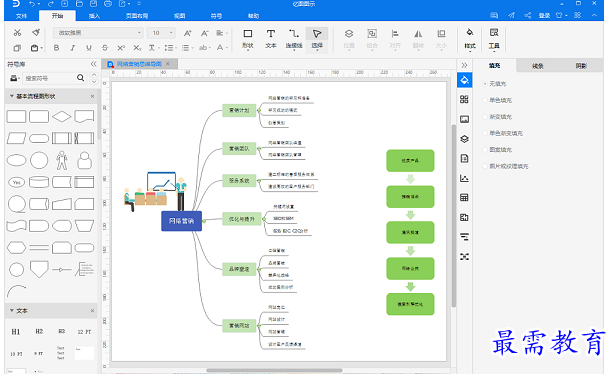The image size is (614, 374).
Task: Collapse the 基本流程图形状 shapes section
Action: click(x=12, y=96)
